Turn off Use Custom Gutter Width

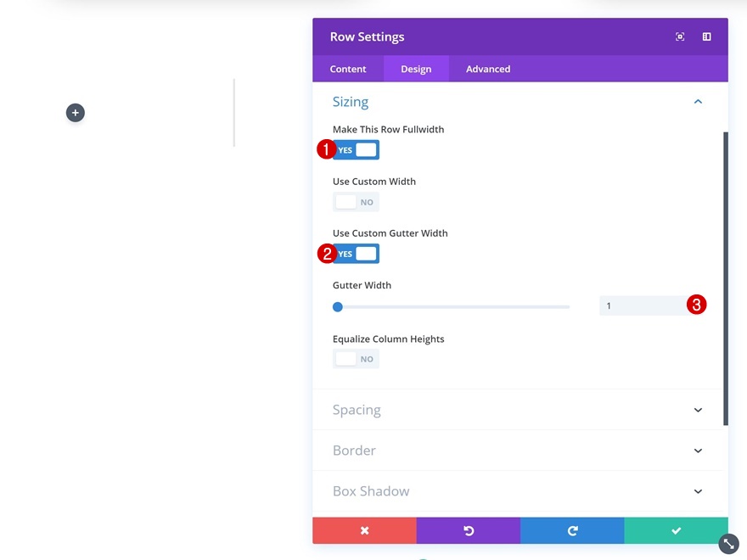pos(355,253)
